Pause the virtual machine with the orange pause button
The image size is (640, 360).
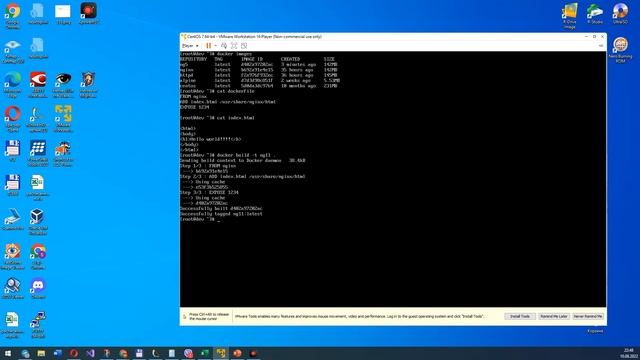209,46
